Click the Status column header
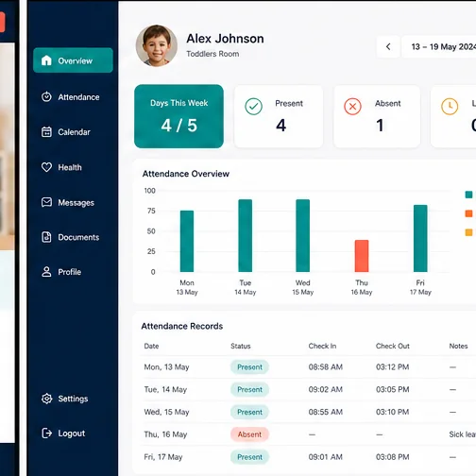Image resolution: width=476 pixels, height=476 pixels. click(x=241, y=346)
